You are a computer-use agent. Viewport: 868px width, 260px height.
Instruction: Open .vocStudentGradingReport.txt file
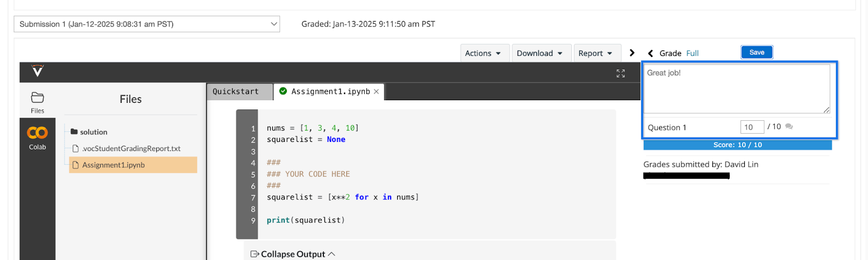[x=131, y=148]
